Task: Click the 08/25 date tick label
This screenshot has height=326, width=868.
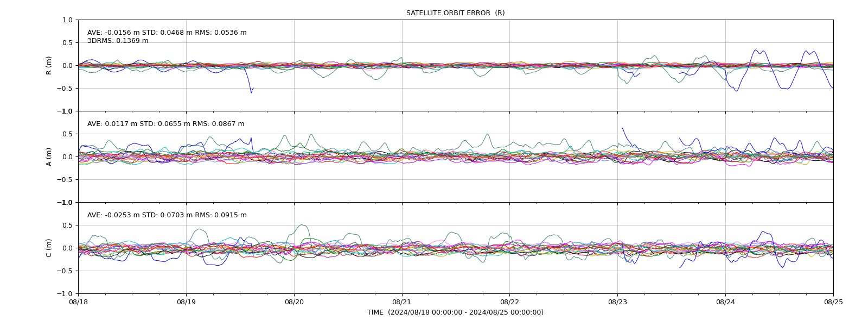Action: point(833,302)
